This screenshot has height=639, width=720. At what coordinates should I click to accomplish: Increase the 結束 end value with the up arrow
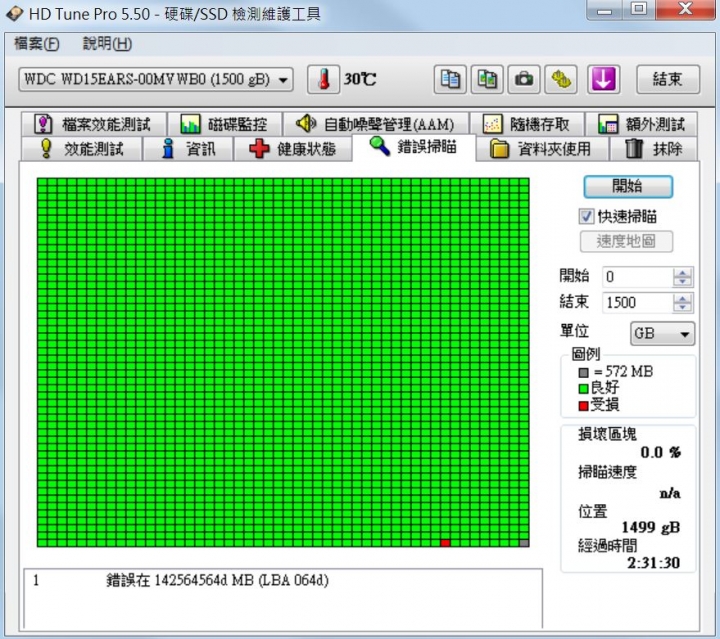682,298
